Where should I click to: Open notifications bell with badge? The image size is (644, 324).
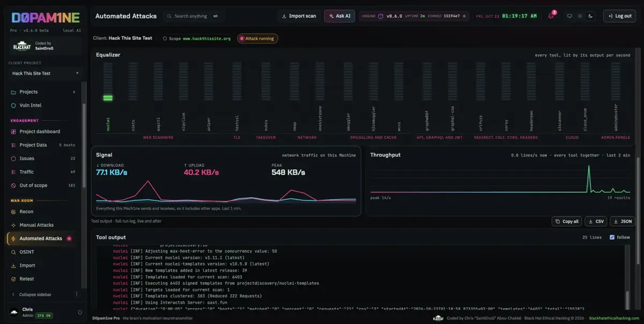coord(551,16)
